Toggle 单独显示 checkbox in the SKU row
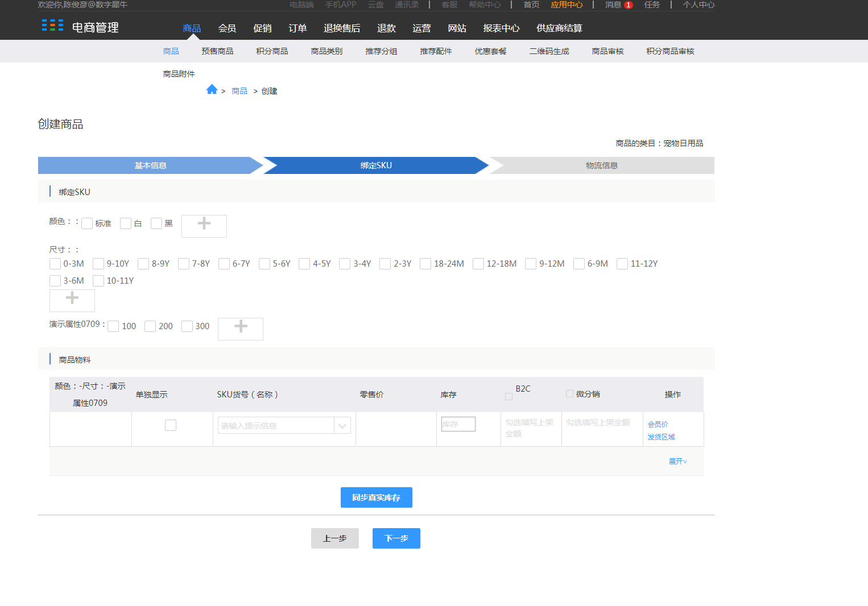868x606 pixels. (171, 425)
